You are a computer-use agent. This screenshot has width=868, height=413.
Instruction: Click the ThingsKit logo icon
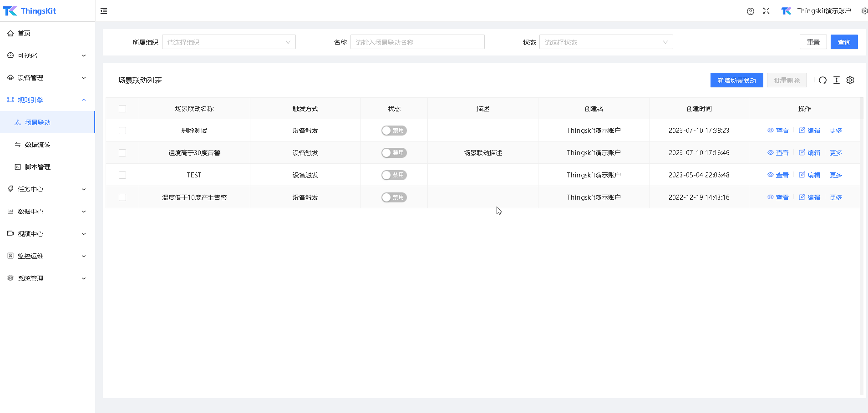(x=10, y=11)
